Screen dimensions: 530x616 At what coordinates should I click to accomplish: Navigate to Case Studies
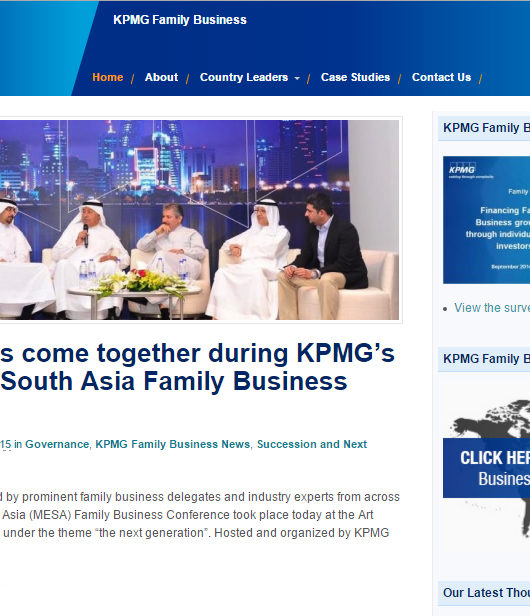click(x=355, y=77)
